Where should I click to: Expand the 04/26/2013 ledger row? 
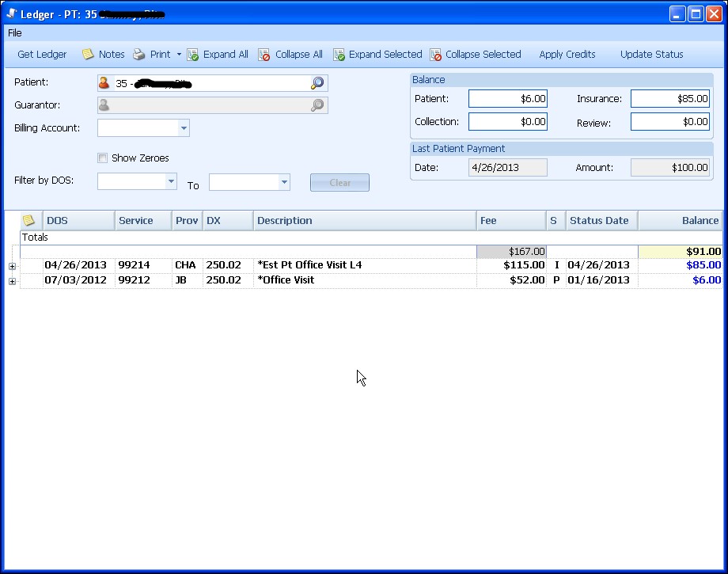[x=12, y=266]
